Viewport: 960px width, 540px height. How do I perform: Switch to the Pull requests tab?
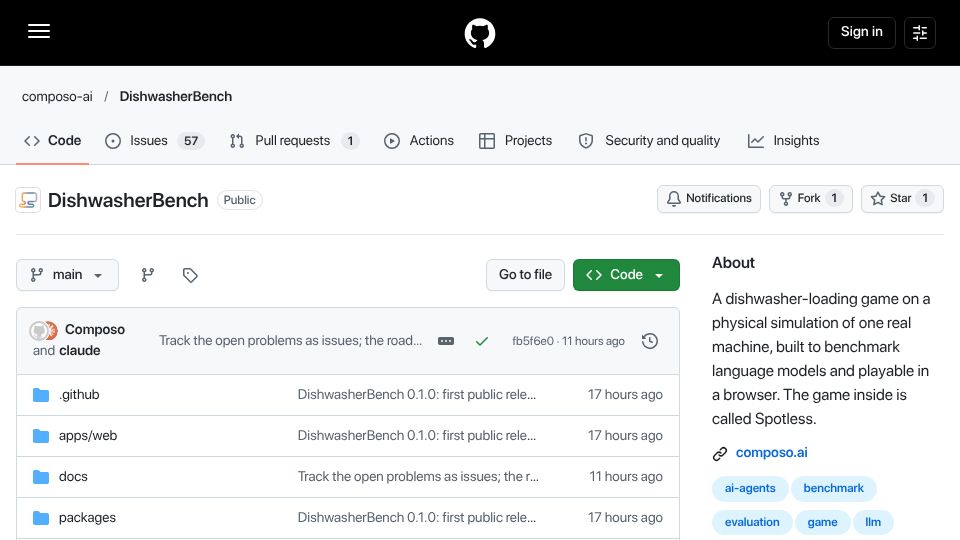pyautogui.click(x=294, y=141)
